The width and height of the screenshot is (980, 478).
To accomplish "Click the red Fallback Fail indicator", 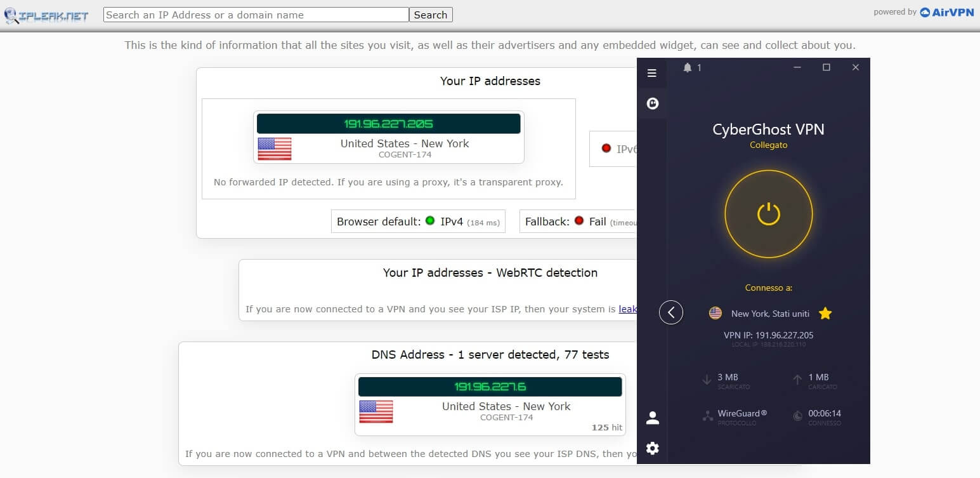I will [x=578, y=221].
